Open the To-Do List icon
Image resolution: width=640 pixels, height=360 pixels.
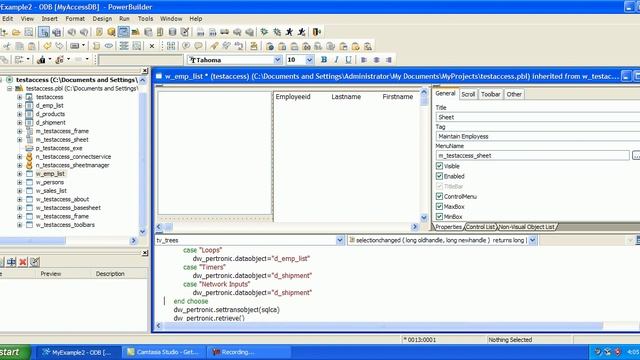99,32
